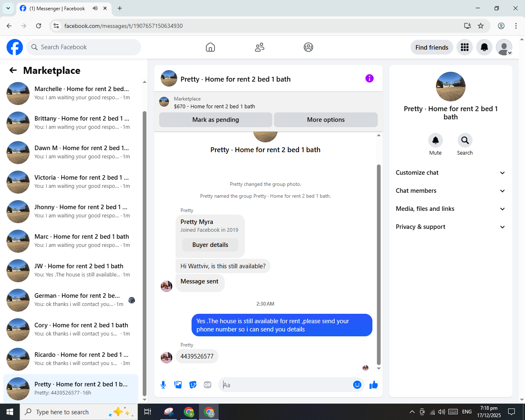Open Buyer details for Pretty Myra
The height and width of the screenshot is (420, 525).
(x=210, y=245)
